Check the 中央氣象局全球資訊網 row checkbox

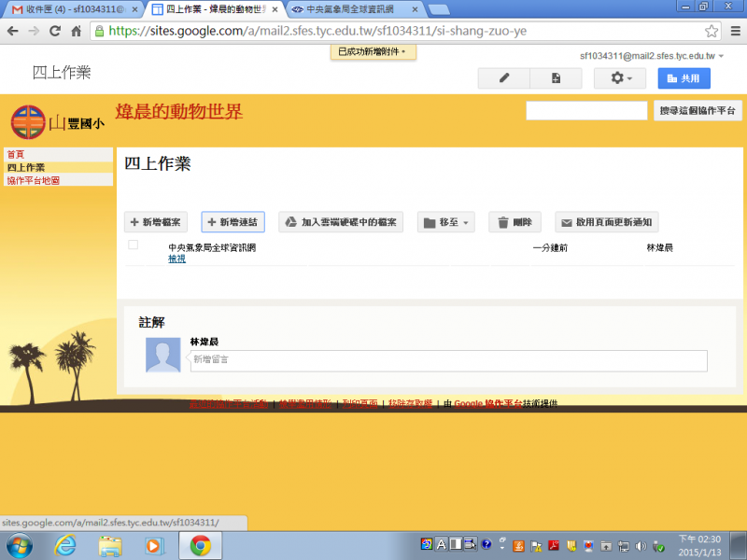(133, 245)
